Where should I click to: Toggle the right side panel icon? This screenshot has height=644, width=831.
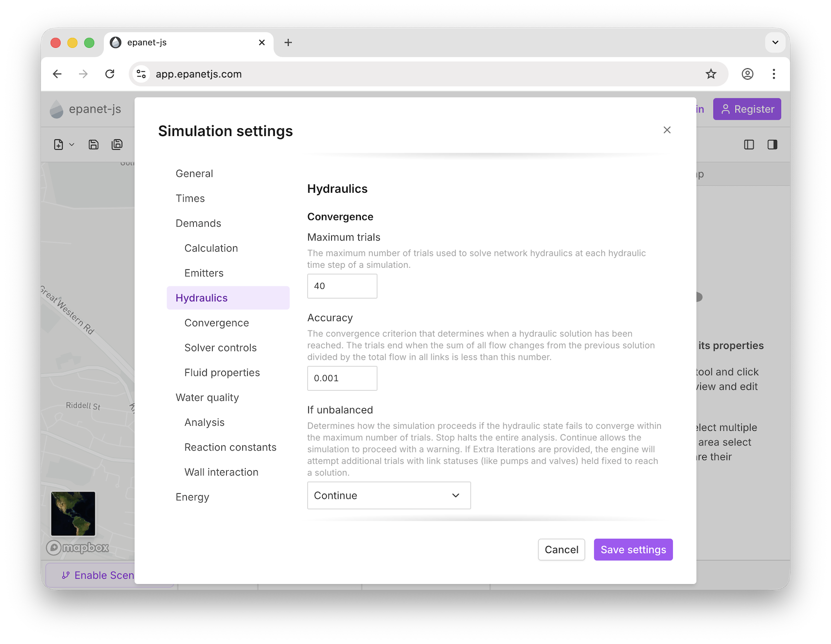coord(772,144)
